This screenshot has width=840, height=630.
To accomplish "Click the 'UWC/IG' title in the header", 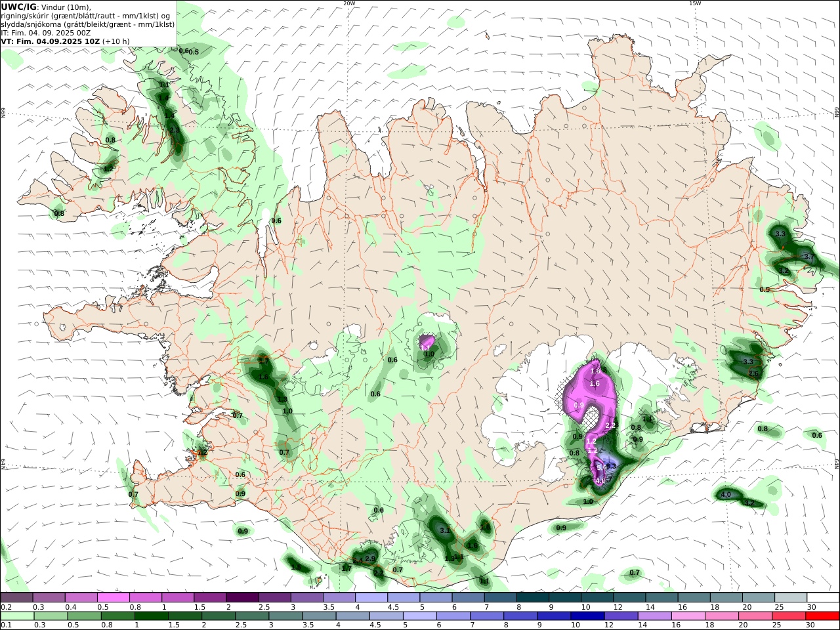I will click(18, 7).
